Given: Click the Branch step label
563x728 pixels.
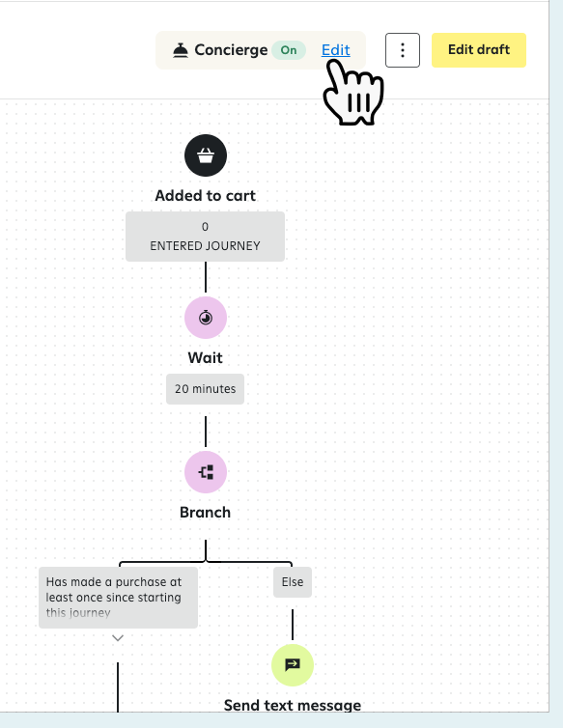Looking at the screenshot, I should point(206,513).
